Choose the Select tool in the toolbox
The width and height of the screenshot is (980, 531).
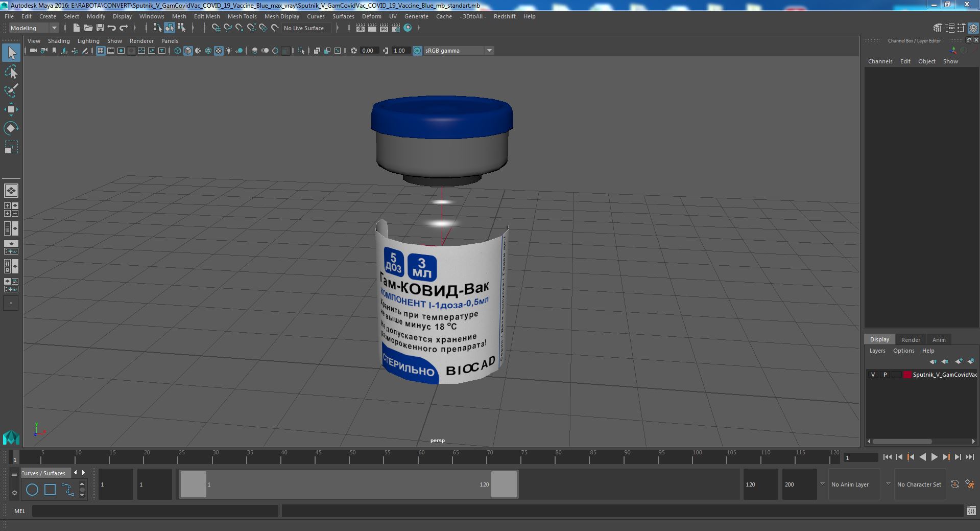click(11, 53)
